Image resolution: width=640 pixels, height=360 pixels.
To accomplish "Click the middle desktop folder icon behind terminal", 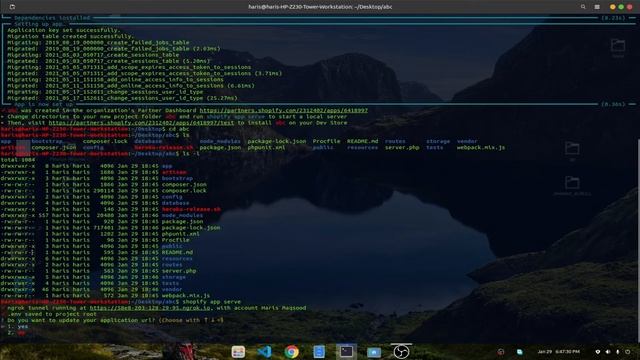I will coord(572,149).
